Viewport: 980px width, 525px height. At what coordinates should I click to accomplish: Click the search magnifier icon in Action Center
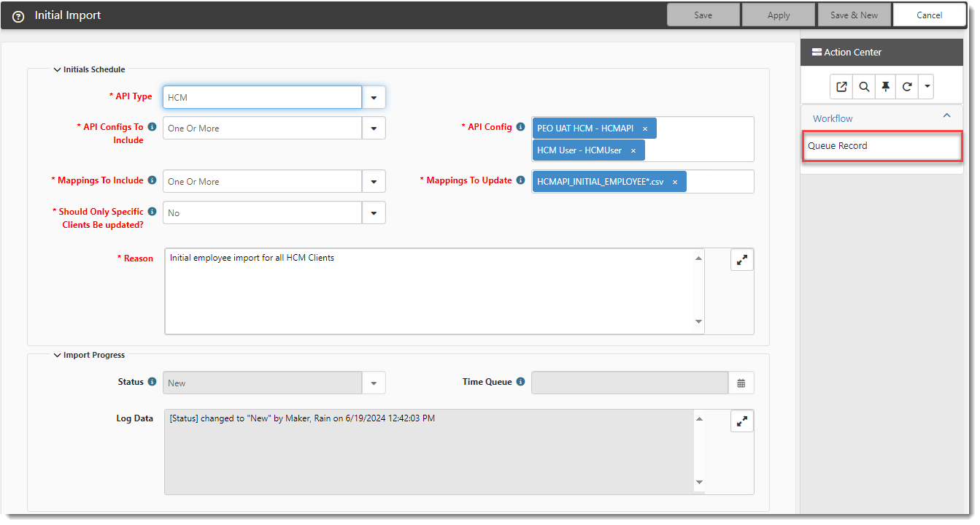pyautogui.click(x=864, y=87)
